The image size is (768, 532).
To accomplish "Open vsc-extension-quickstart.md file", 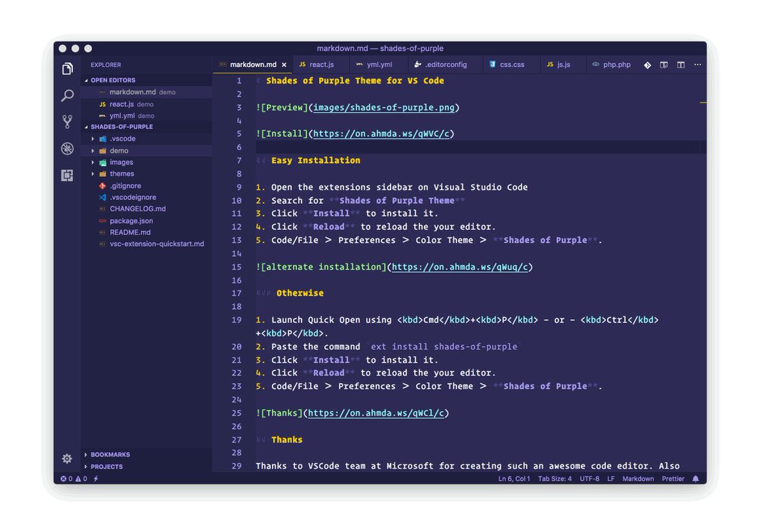I will click(x=157, y=244).
